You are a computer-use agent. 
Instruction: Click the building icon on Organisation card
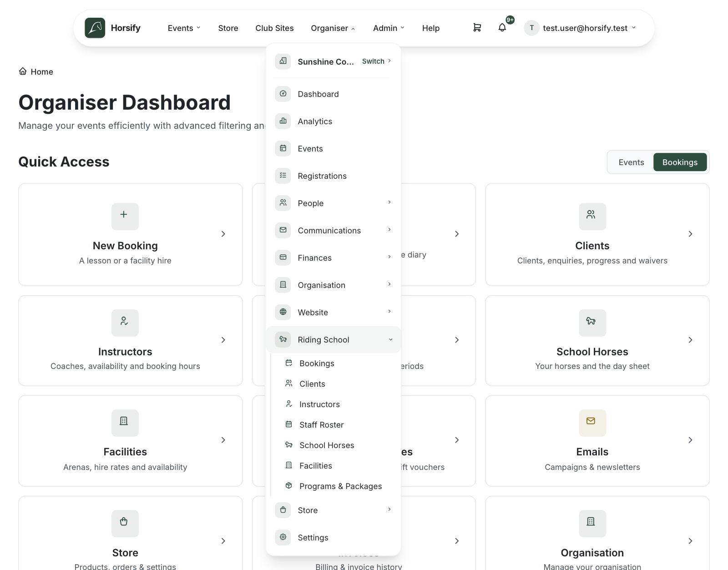(x=591, y=522)
